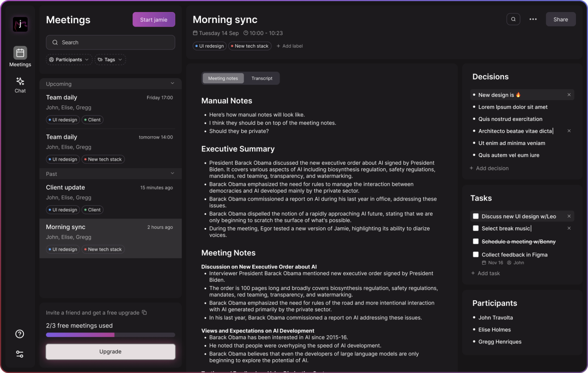Open settings via the sliders icon bottom left
The image size is (588, 373).
(19, 354)
